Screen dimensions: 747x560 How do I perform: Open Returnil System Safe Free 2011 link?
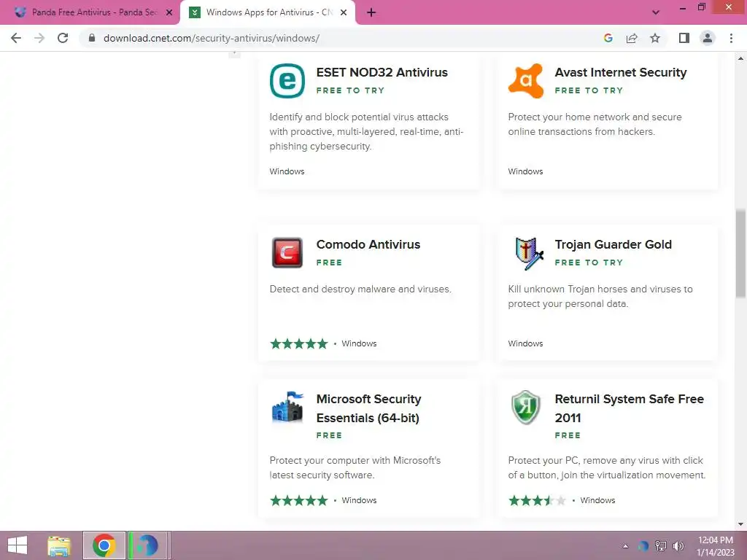630,408
